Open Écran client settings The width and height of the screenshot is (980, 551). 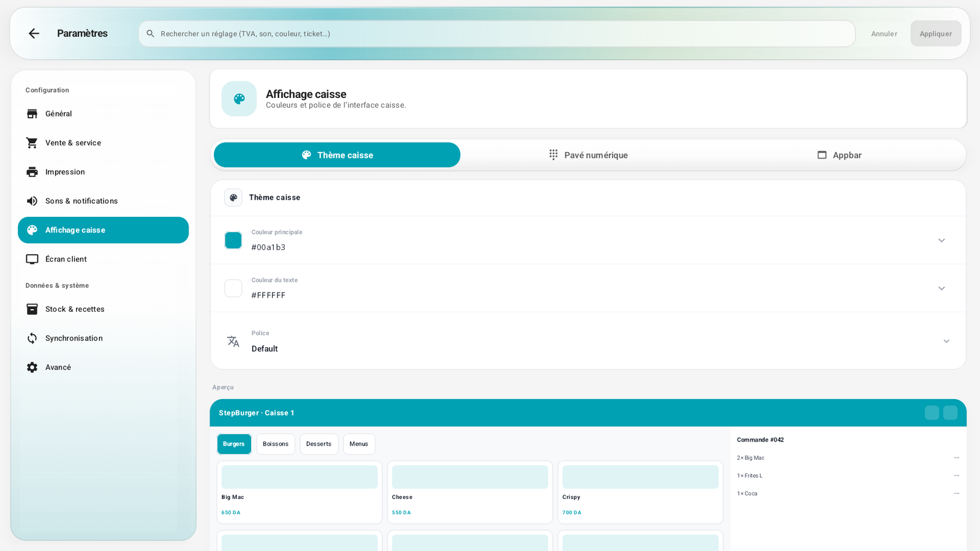[103, 259]
